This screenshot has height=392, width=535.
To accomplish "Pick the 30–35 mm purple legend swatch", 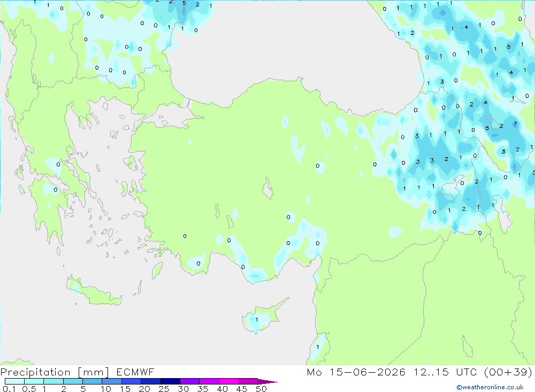I will pyautogui.click(x=189, y=381).
